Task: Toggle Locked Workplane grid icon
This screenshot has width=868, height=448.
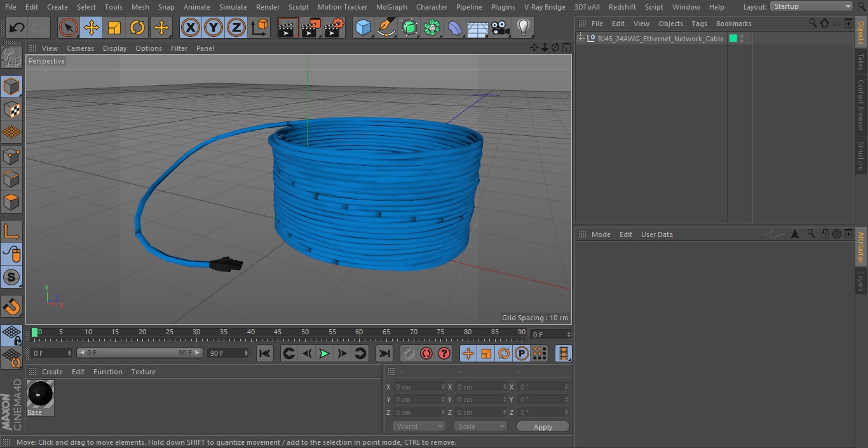Action: click(11, 335)
